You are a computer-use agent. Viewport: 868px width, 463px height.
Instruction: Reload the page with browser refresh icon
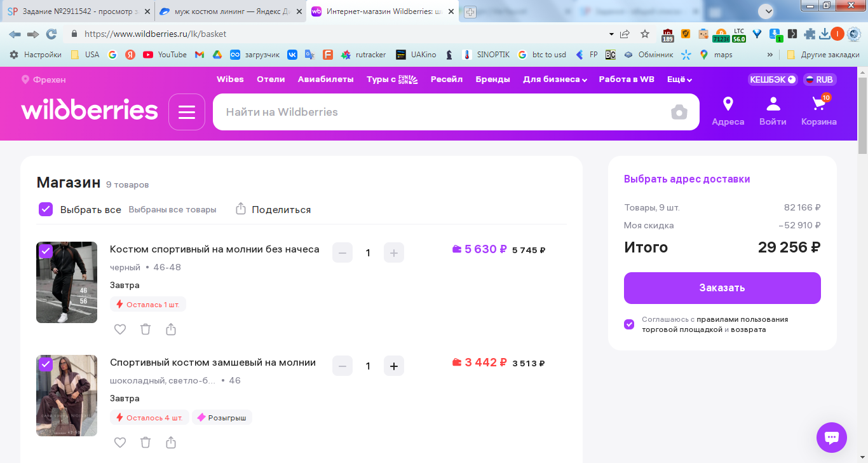point(51,34)
